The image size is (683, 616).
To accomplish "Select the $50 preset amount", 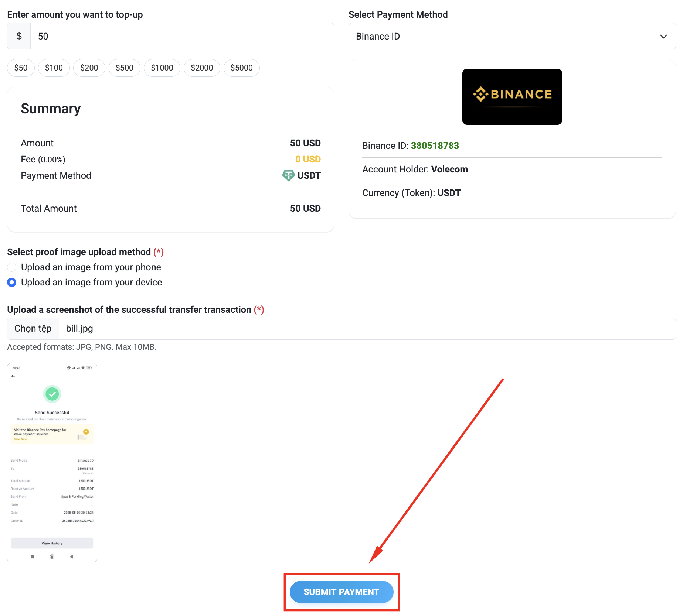I will (21, 68).
